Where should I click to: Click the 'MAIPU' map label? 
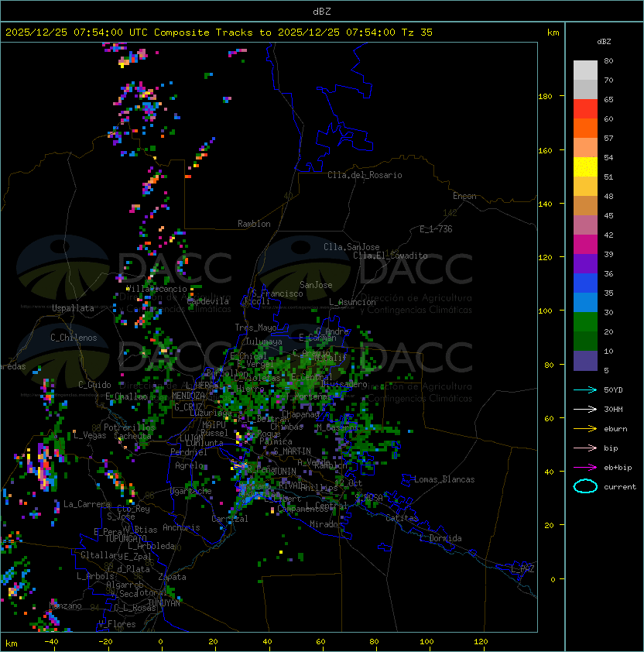pyautogui.click(x=214, y=425)
